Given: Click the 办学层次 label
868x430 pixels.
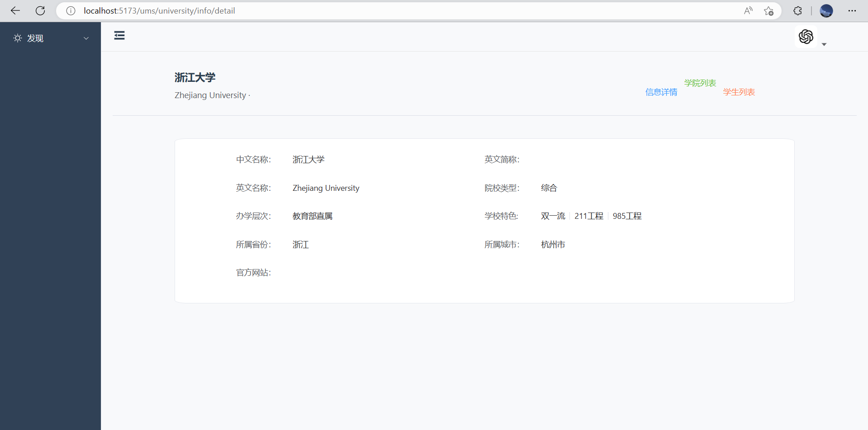Looking at the screenshot, I should click(253, 216).
